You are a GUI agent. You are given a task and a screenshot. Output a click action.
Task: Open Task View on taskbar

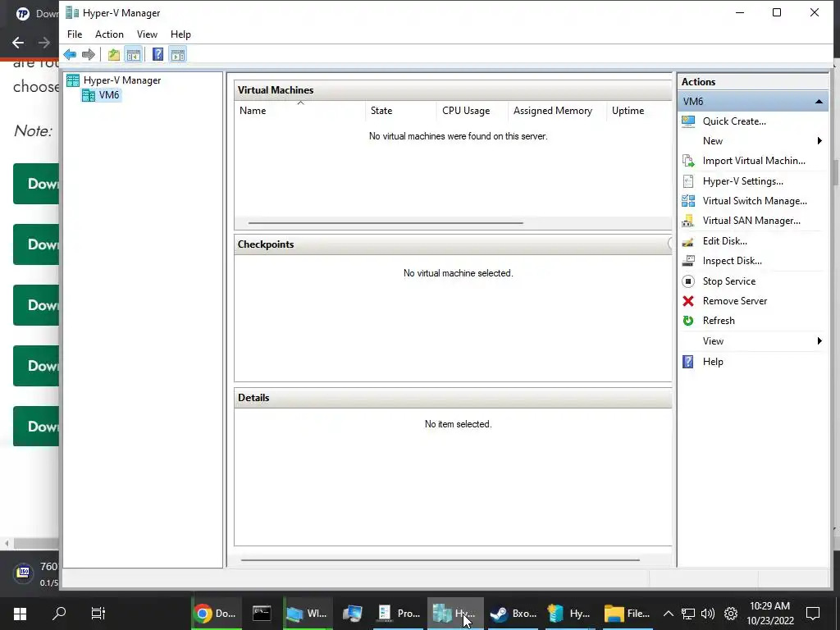[x=98, y=614]
